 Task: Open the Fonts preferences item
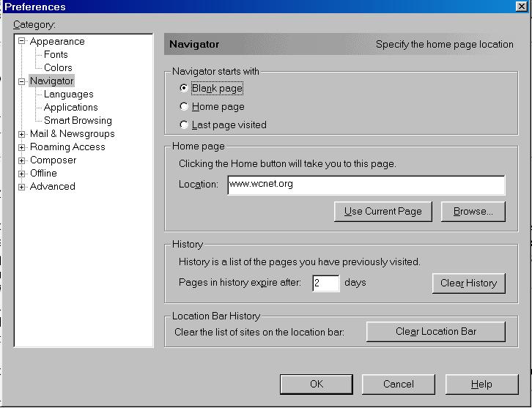click(56, 55)
